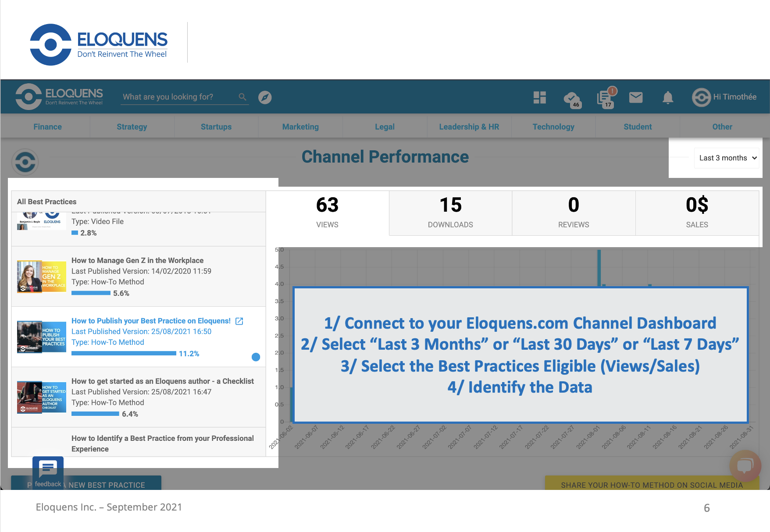
Task: Click the round channel logo beside Channel Performance
Action: click(x=25, y=162)
